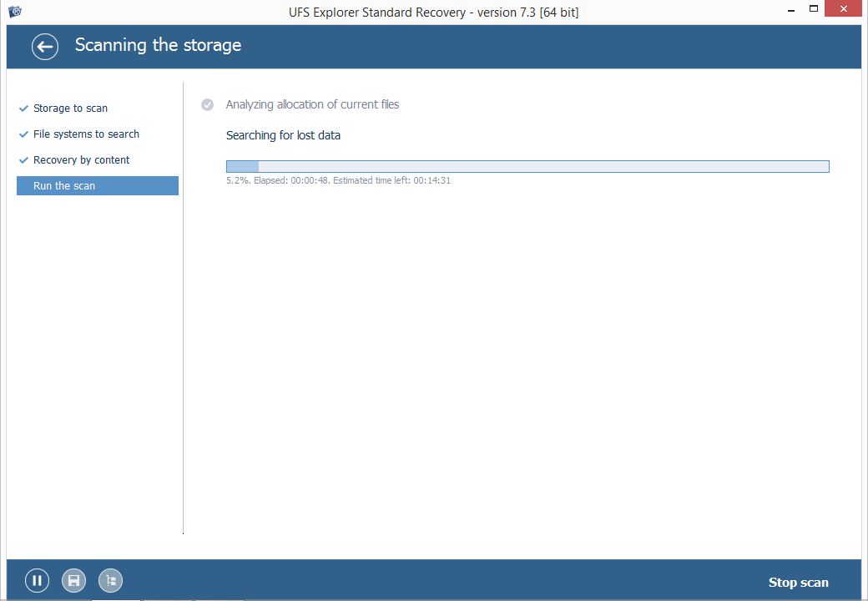Image resolution: width=868 pixels, height=601 pixels.
Task: Pause the storage scan
Action: [37, 579]
